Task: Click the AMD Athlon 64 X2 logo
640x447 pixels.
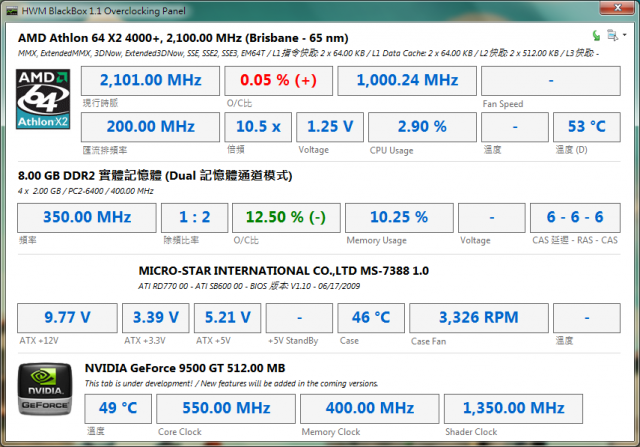Action: [x=43, y=99]
